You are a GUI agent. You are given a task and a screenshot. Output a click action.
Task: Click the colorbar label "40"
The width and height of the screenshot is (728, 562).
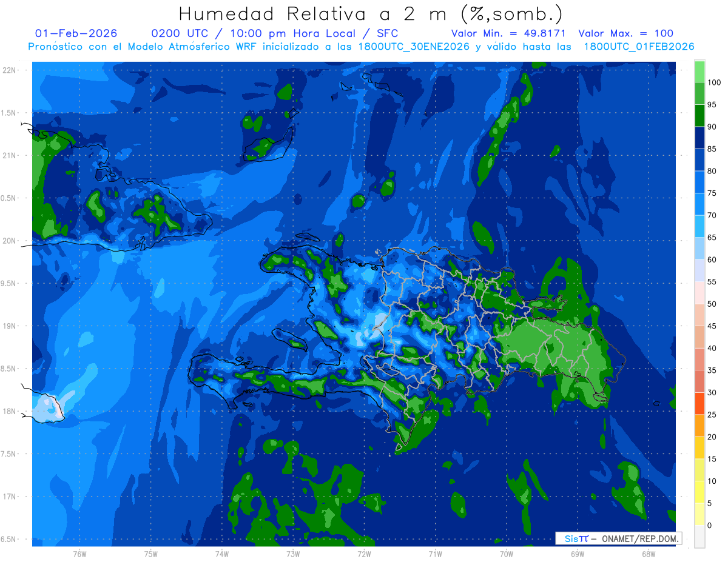pos(712,348)
